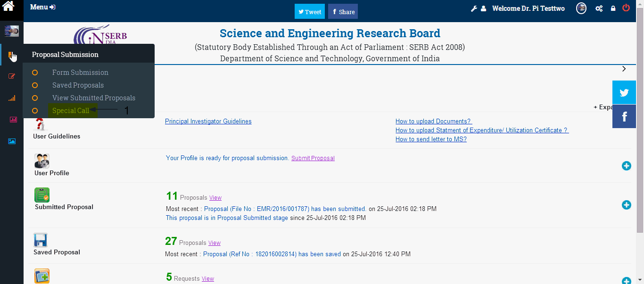Click the circle bullet next to Saved Proposals

pyautogui.click(x=34, y=85)
